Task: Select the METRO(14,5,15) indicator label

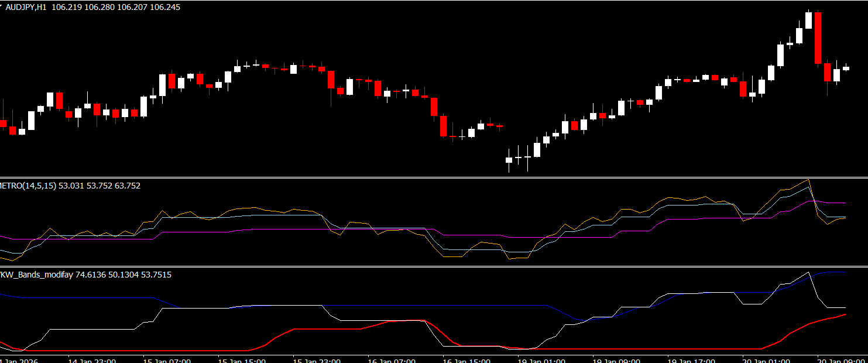Action: (x=28, y=186)
